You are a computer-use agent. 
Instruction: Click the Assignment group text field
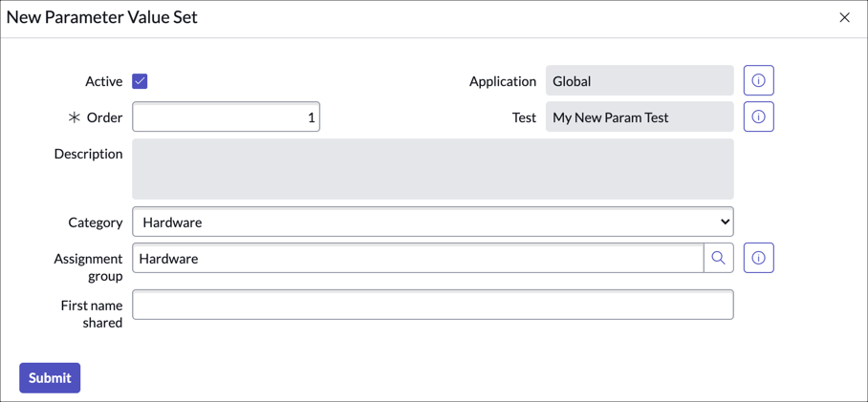point(418,258)
